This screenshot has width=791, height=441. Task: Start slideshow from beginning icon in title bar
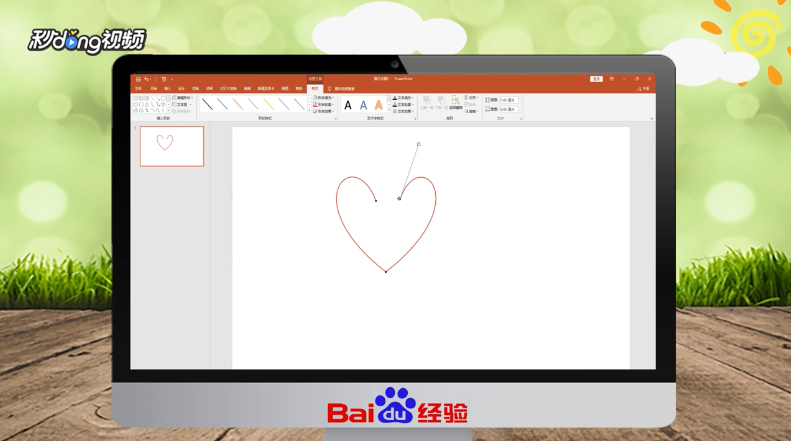[x=164, y=79]
